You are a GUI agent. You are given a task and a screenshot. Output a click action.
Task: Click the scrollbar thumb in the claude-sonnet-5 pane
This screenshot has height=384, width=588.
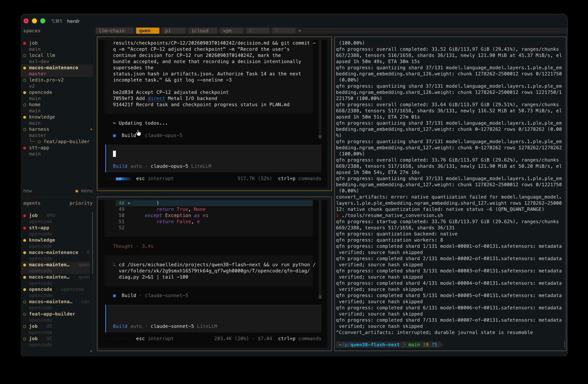pyautogui.click(x=320, y=297)
